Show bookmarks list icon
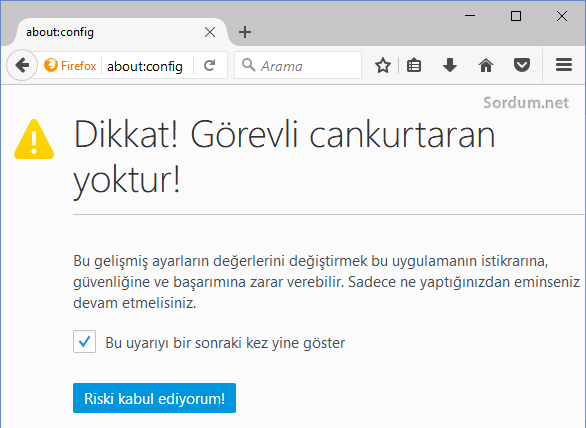This screenshot has width=586, height=428. coord(414,65)
